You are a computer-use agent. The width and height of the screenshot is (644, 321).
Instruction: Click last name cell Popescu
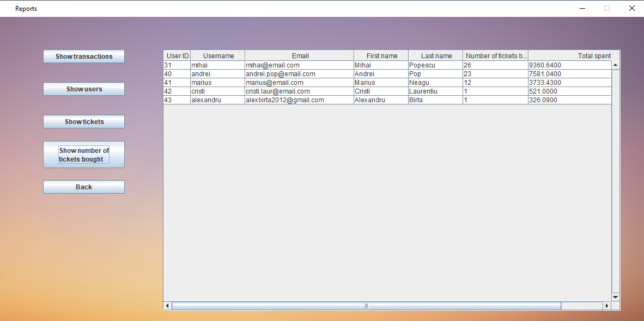436,65
